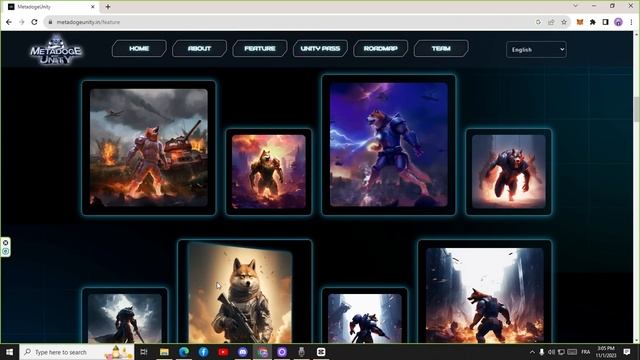Open the charging red-glow doge image

509,172
